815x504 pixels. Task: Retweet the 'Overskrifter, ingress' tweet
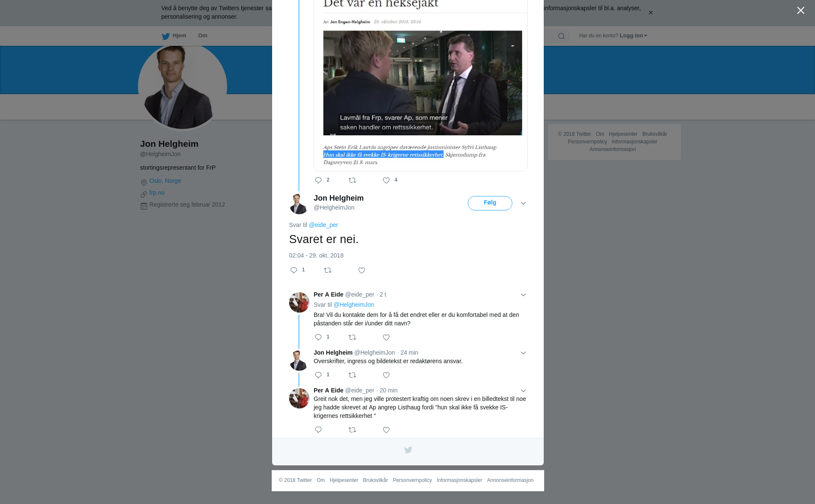(x=352, y=375)
